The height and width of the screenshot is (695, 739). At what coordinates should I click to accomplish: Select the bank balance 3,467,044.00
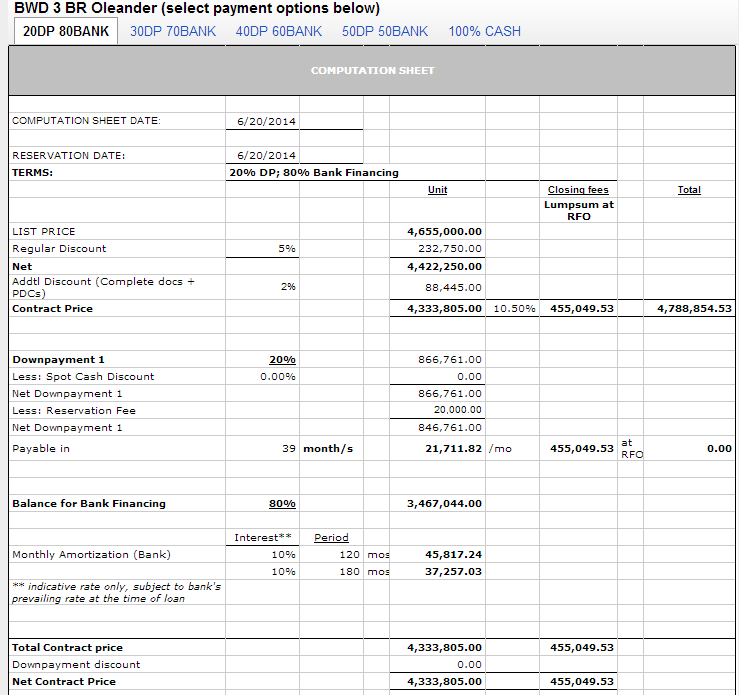[444, 504]
